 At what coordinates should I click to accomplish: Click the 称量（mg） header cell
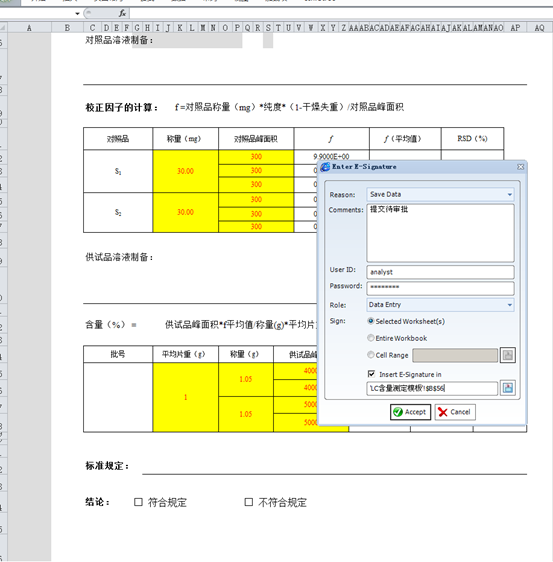point(185,139)
